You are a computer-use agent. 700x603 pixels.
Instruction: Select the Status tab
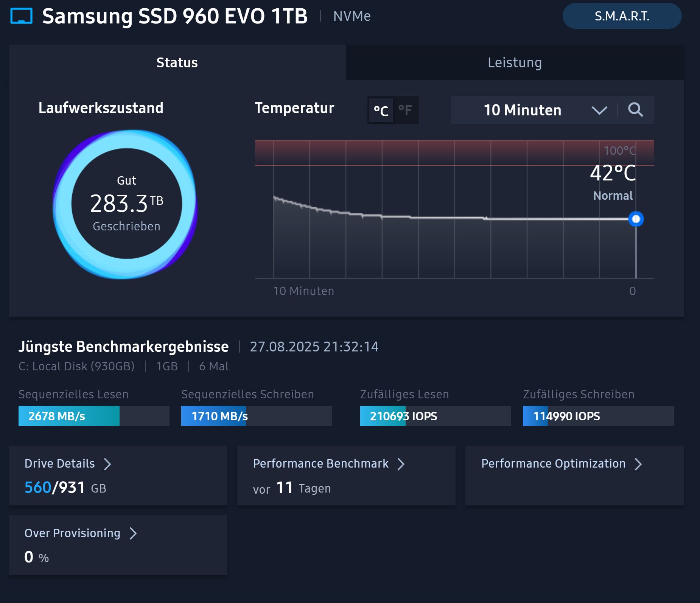177,62
